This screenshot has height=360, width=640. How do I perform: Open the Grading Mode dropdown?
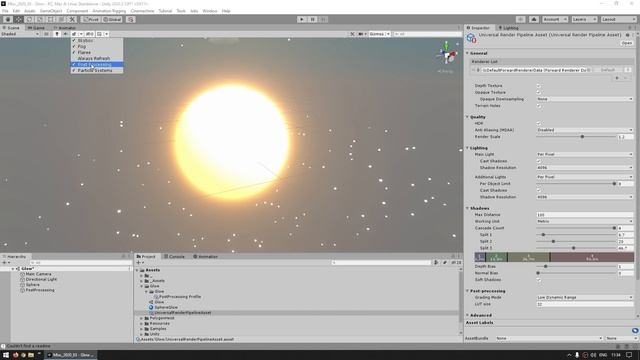pyautogui.click(x=584, y=298)
